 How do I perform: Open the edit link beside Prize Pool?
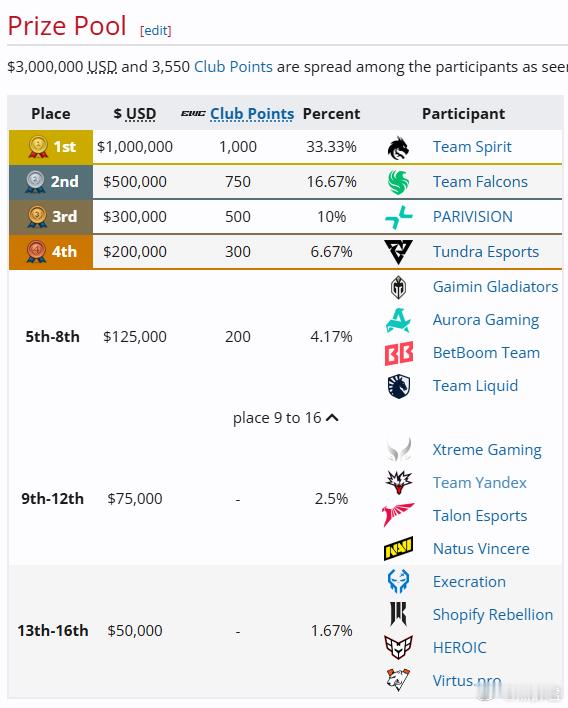(155, 30)
